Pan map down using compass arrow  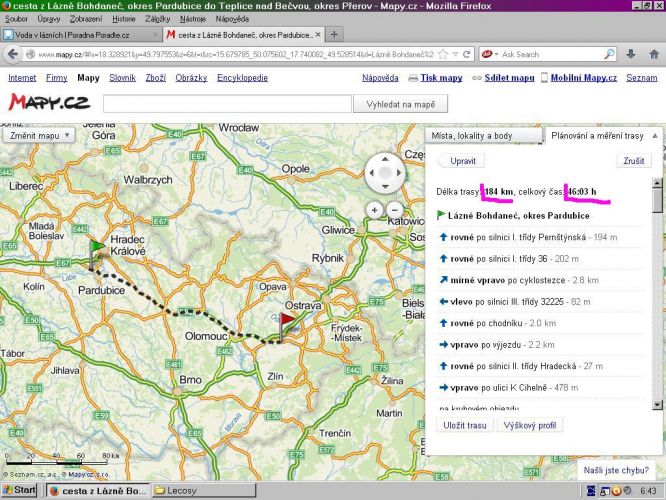tap(385, 186)
